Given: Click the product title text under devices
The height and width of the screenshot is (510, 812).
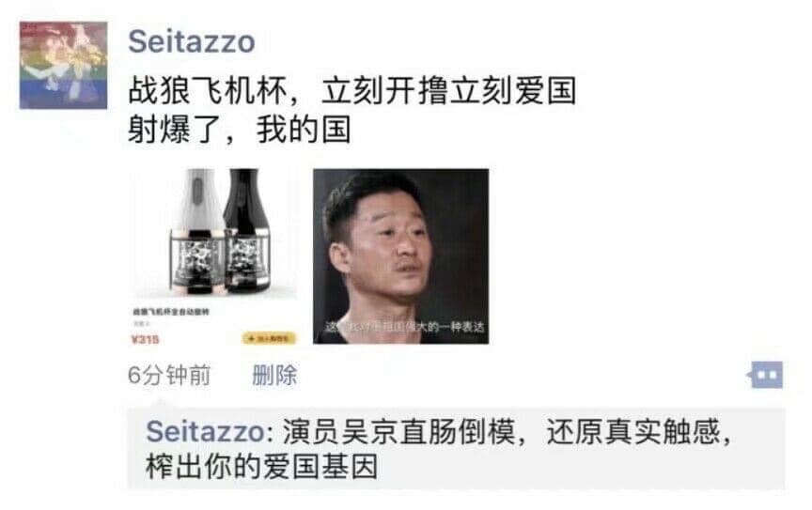Looking at the screenshot, I should 171,312.
